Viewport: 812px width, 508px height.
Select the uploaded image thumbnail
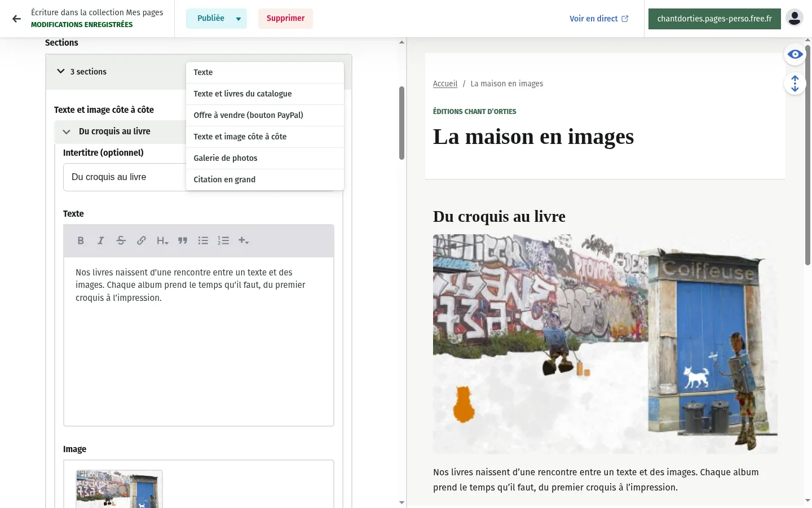click(119, 489)
